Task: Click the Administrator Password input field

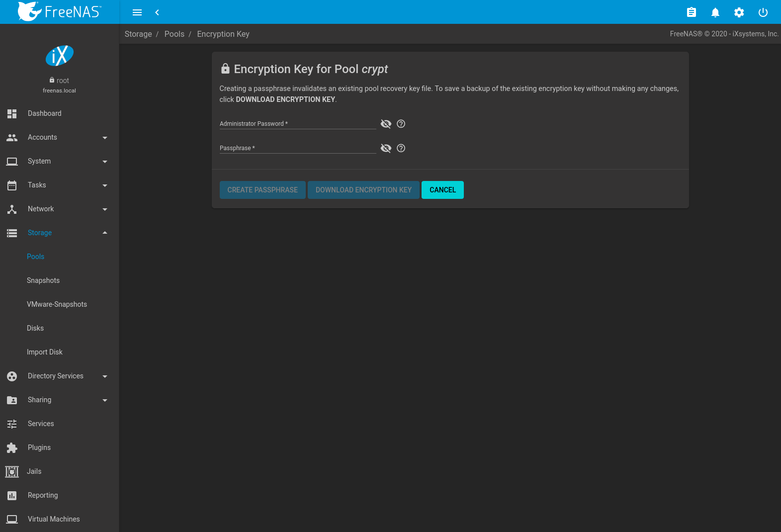Action: [x=297, y=124]
